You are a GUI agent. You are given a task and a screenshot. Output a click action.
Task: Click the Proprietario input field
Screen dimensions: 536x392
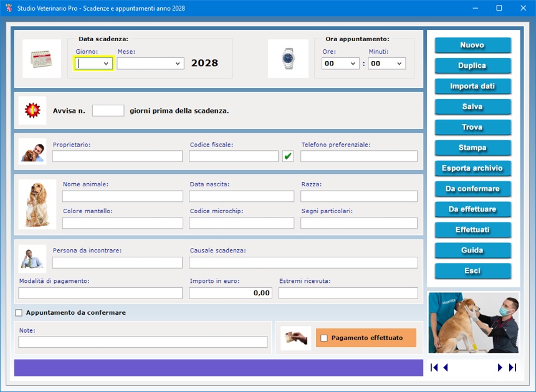(117, 156)
